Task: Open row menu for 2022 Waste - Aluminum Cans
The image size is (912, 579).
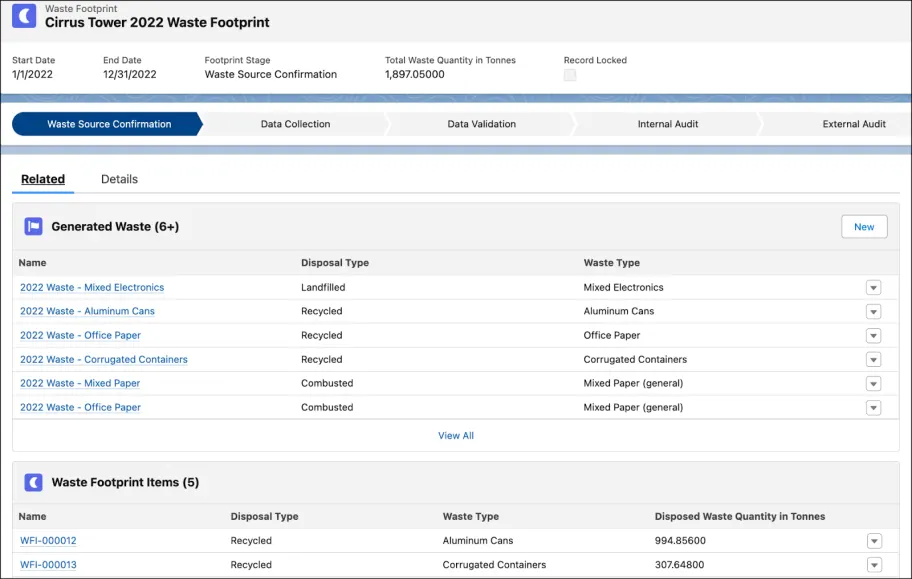Action: (873, 311)
